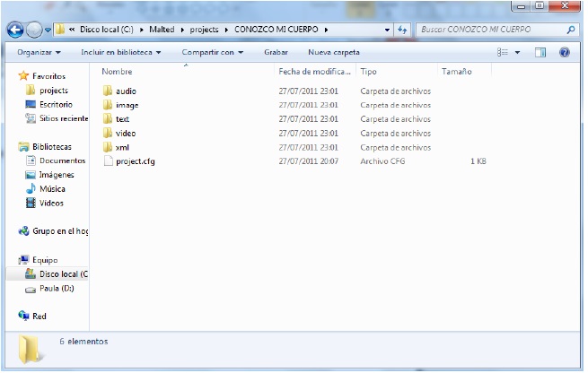Click Grabar in the toolbar
The height and width of the screenshot is (373, 588).
pyautogui.click(x=276, y=52)
